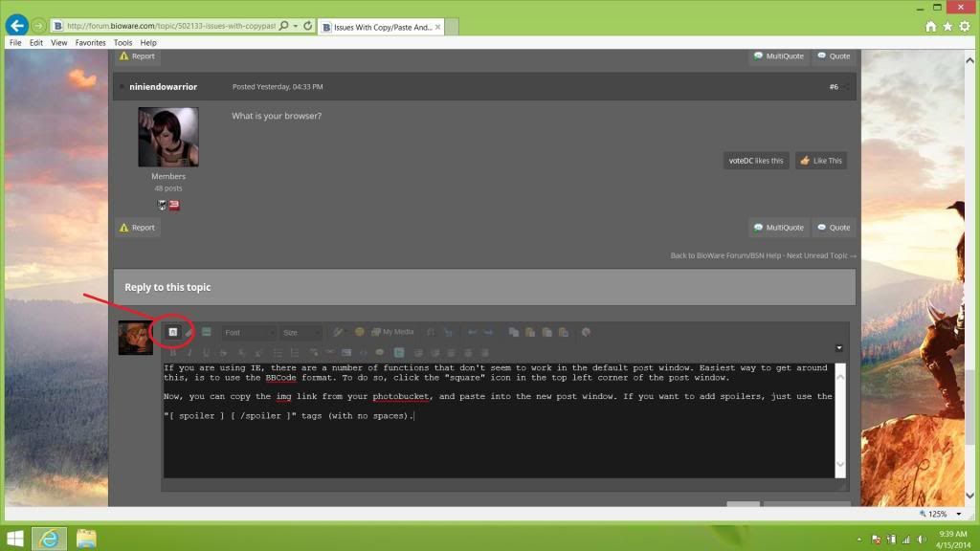This screenshot has height=551, width=980.
Task: Open the IE Tools gear icon
Action: click(965, 26)
